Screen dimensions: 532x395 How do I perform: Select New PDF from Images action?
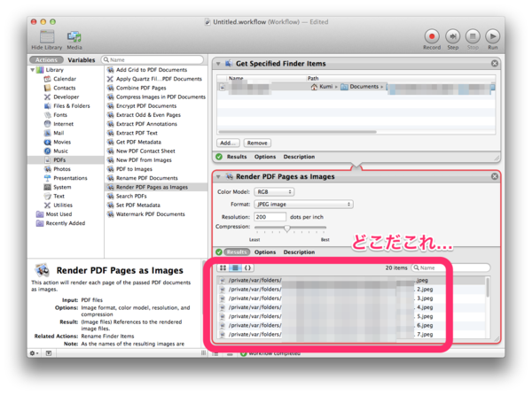click(x=144, y=160)
